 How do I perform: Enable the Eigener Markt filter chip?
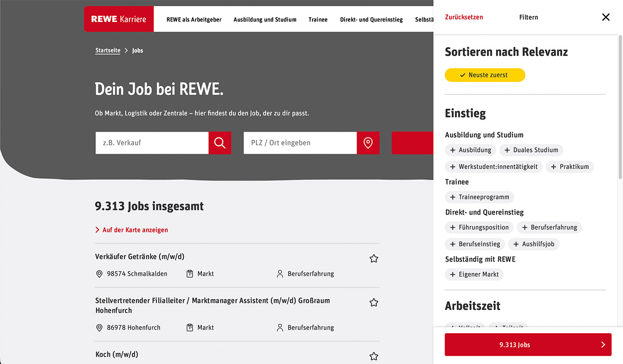pos(474,274)
